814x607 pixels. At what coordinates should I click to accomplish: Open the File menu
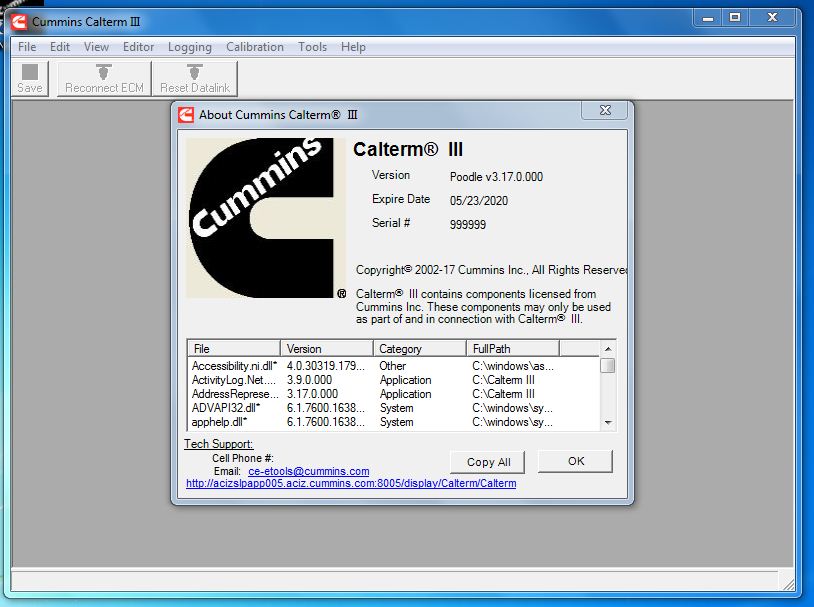(27, 47)
